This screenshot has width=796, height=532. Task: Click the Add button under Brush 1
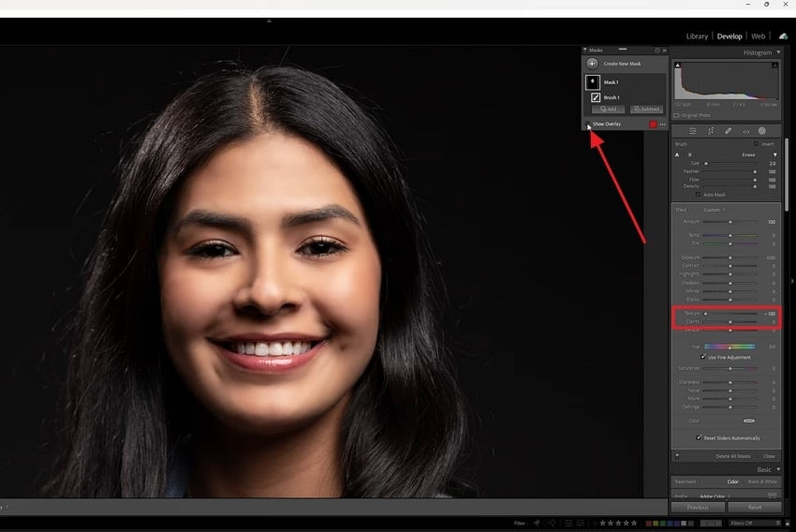[608, 110]
